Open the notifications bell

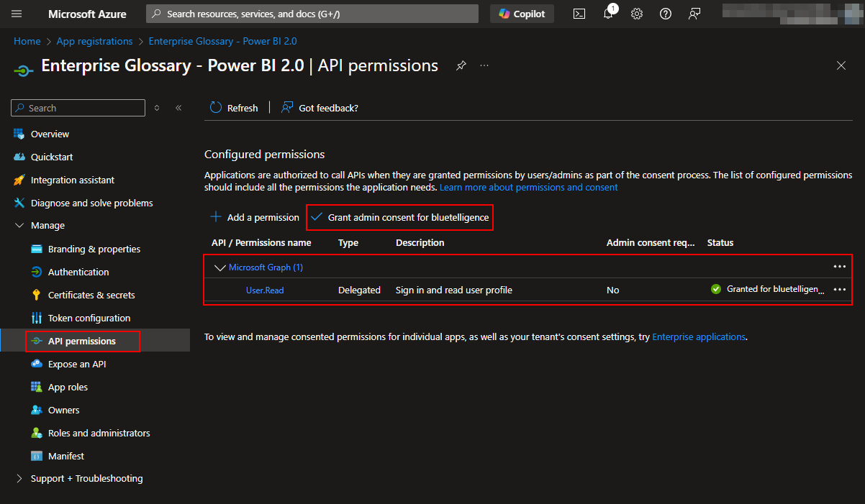point(608,14)
